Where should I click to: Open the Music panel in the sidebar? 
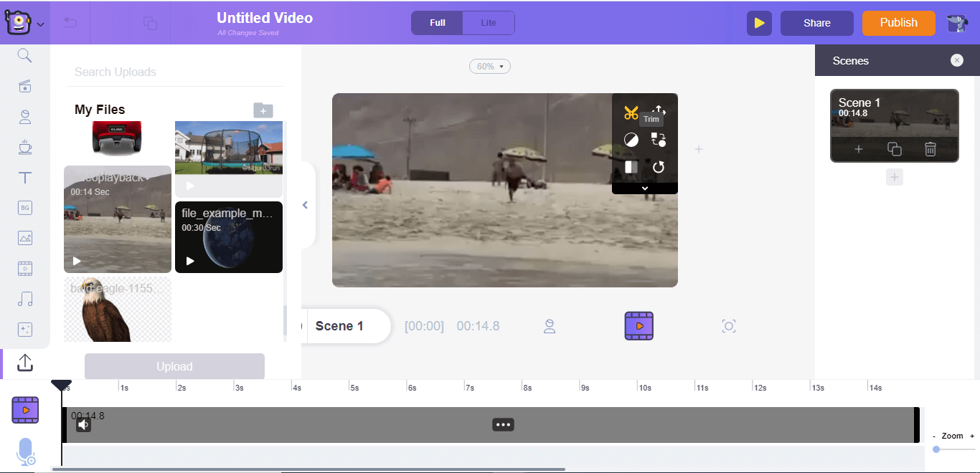click(24, 299)
